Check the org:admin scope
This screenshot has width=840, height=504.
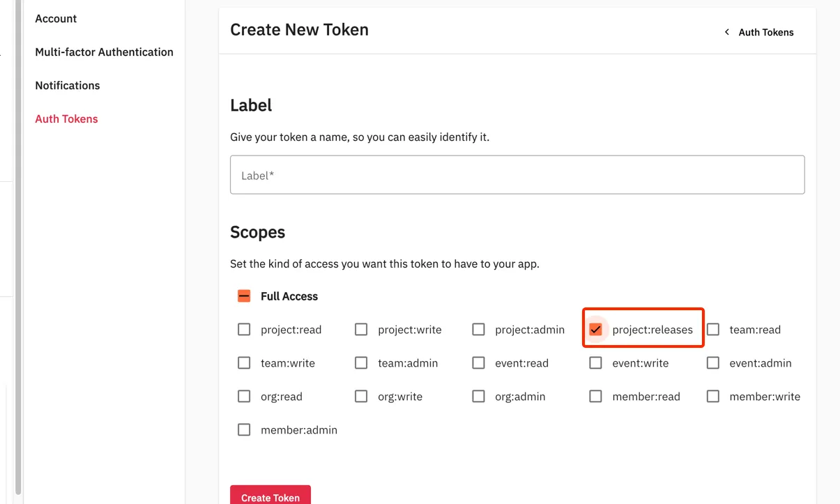coord(478,397)
